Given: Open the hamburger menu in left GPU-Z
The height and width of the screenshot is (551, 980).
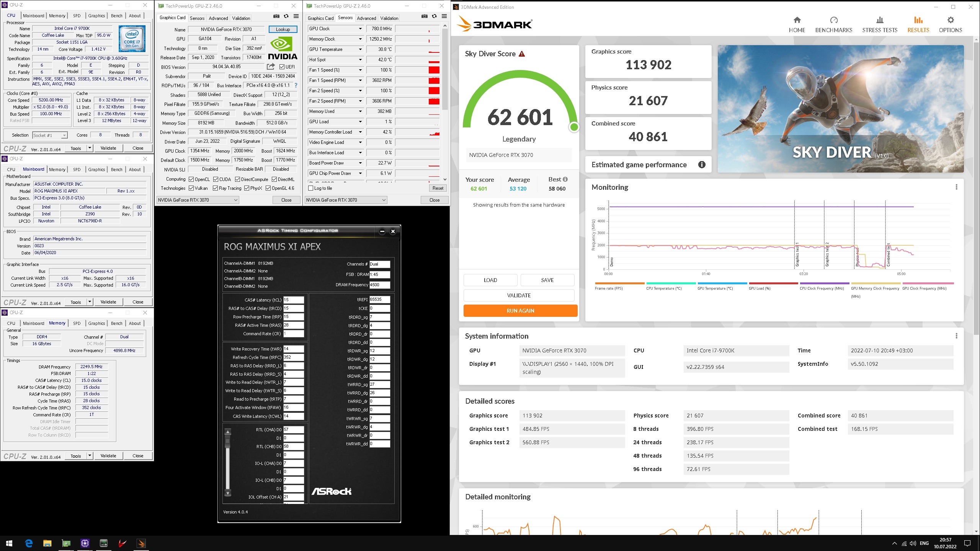Looking at the screenshot, I should (296, 16).
